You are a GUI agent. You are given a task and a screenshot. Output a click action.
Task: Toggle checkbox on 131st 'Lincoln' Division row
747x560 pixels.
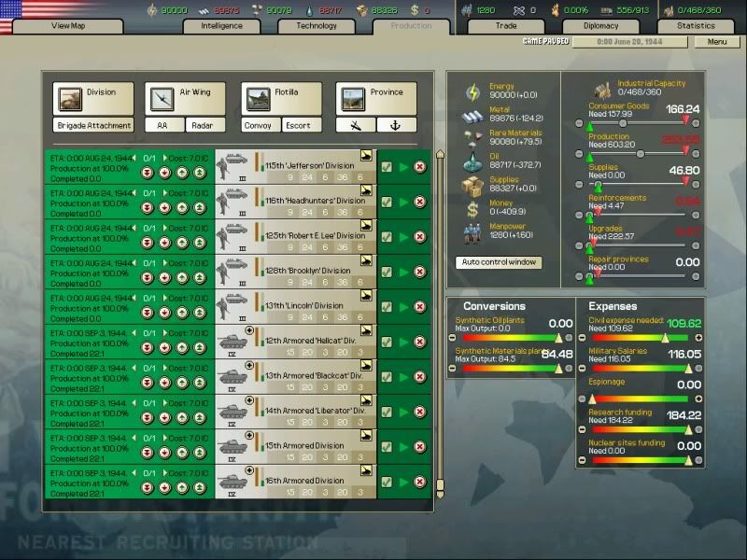387,307
